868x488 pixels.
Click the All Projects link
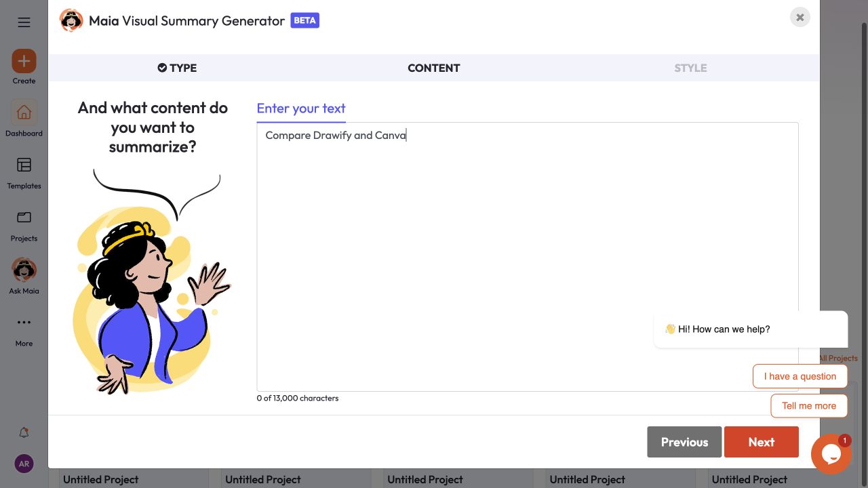[x=838, y=358]
